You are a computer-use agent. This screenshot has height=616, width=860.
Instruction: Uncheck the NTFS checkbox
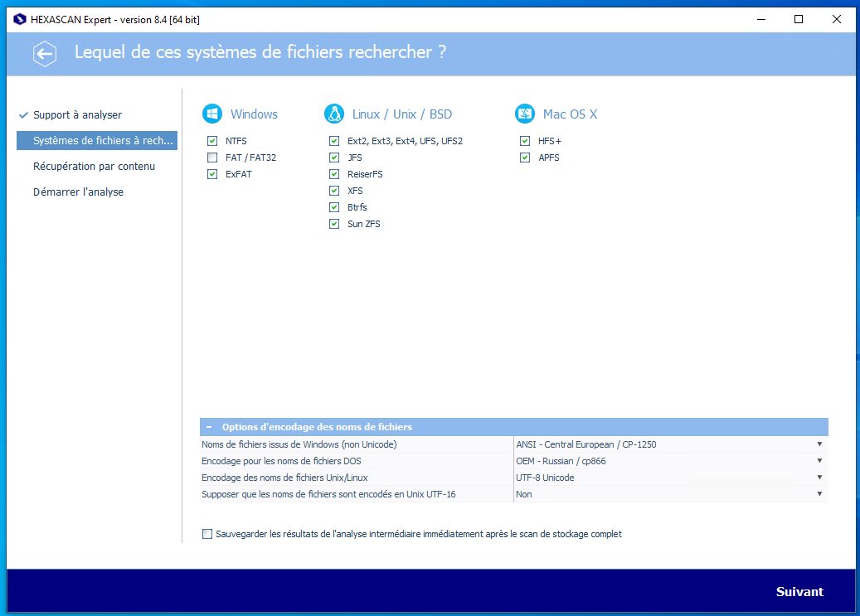(x=212, y=141)
